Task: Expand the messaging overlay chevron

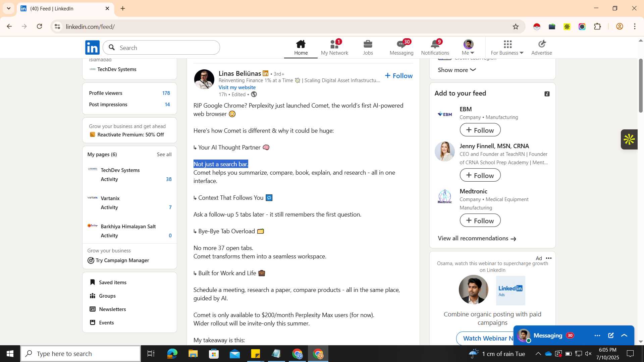Action: pyautogui.click(x=624, y=336)
